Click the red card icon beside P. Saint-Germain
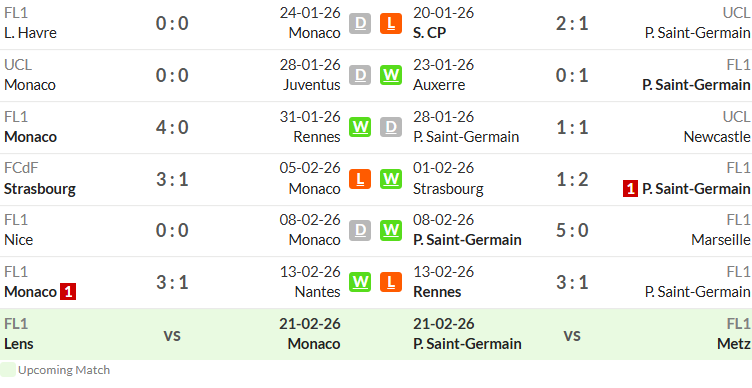The image size is (752, 388). coord(630,189)
